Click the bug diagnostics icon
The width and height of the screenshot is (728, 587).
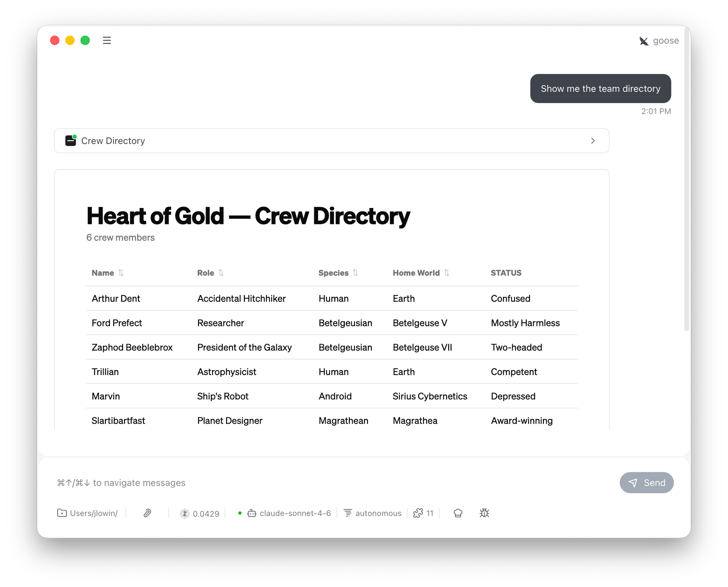click(x=484, y=513)
